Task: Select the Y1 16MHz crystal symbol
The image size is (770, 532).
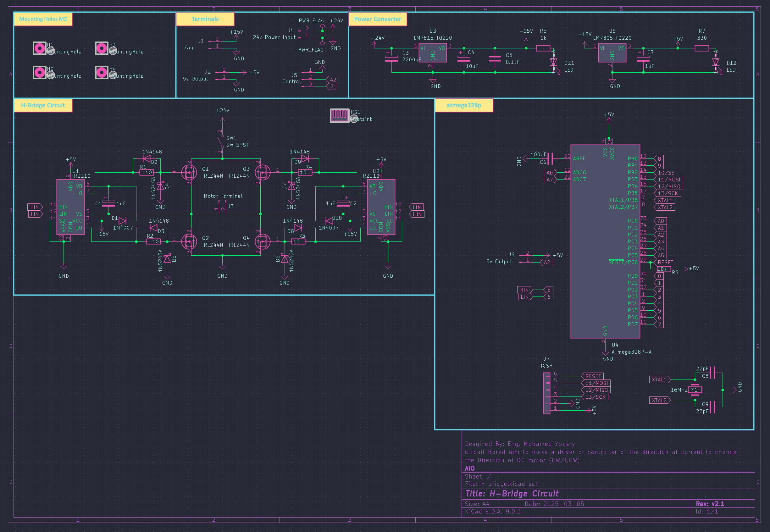Action: tap(695, 390)
